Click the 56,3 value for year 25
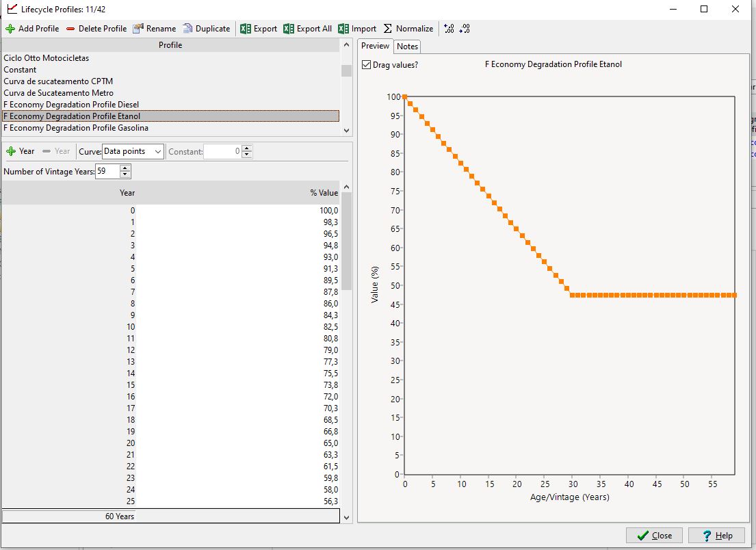The image size is (756, 550). 330,501
